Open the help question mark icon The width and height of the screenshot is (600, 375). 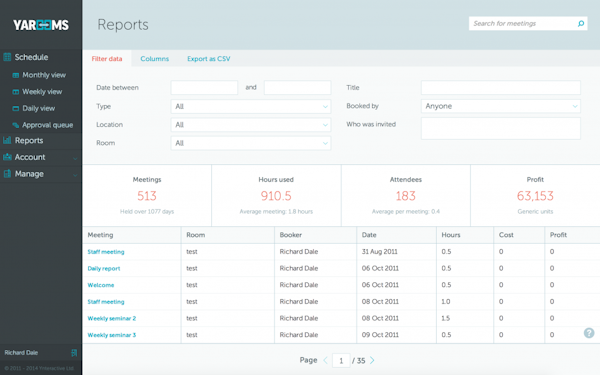pos(589,333)
